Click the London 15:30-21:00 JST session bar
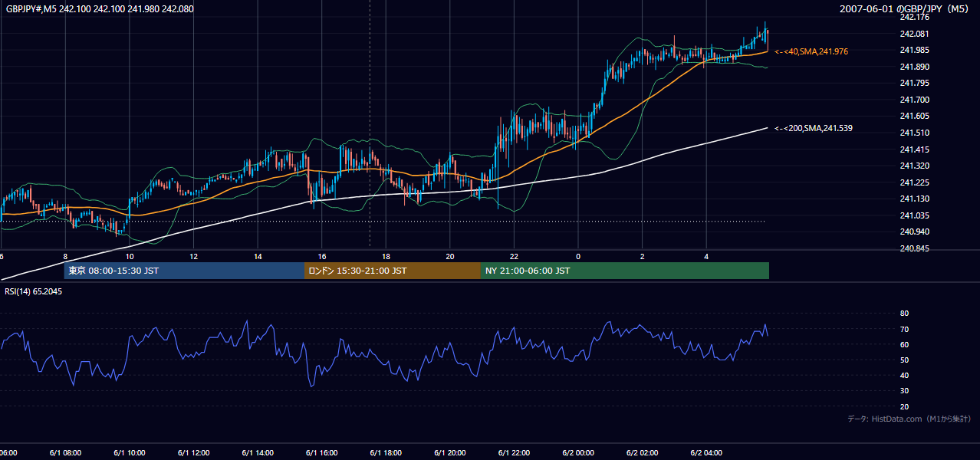 tap(393, 271)
